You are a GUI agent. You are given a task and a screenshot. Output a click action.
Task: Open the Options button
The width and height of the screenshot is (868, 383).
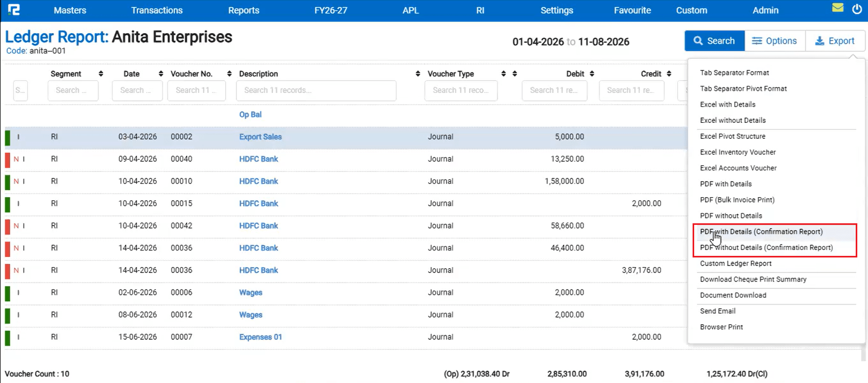[x=775, y=41]
